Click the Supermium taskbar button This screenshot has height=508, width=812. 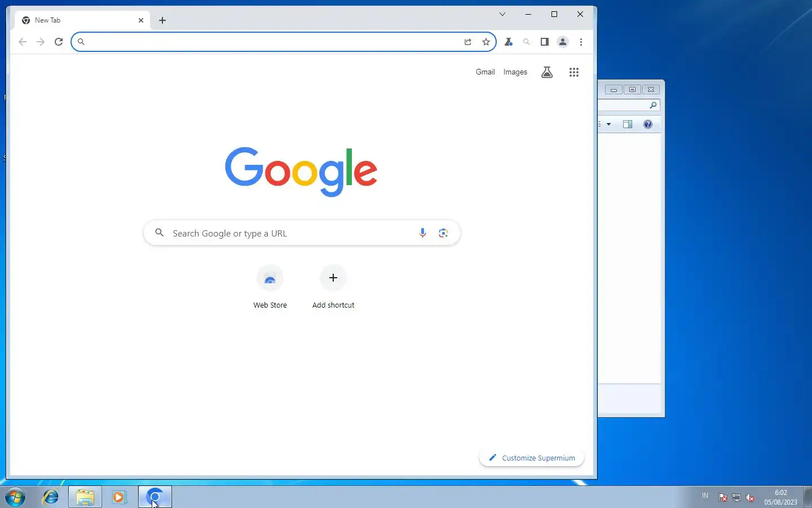(155, 497)
